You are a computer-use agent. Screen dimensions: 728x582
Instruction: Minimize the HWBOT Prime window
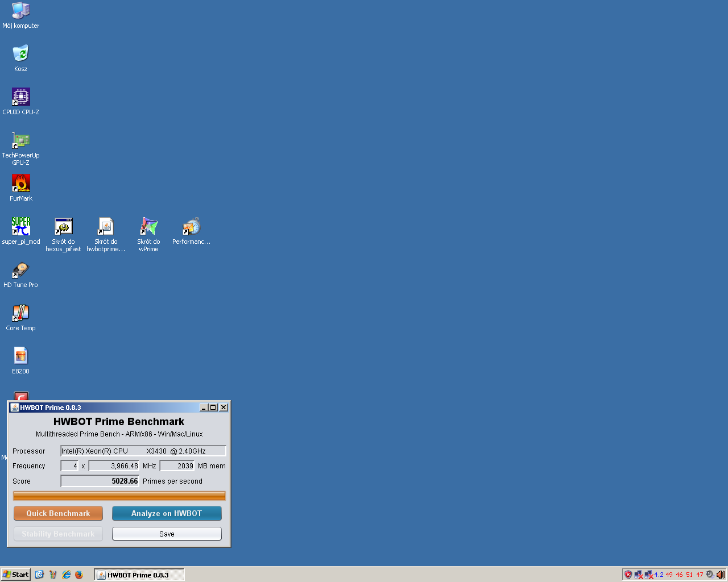coord(204,408)
